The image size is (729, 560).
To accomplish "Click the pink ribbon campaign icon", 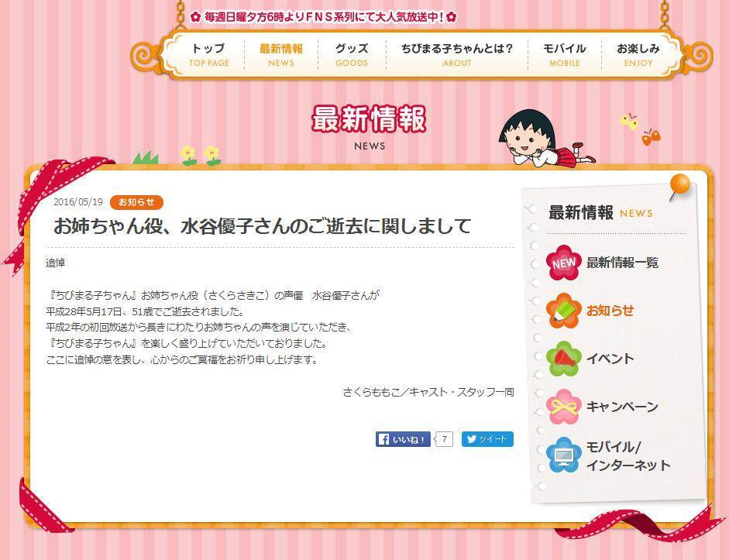I will click(x=563, y=407).
